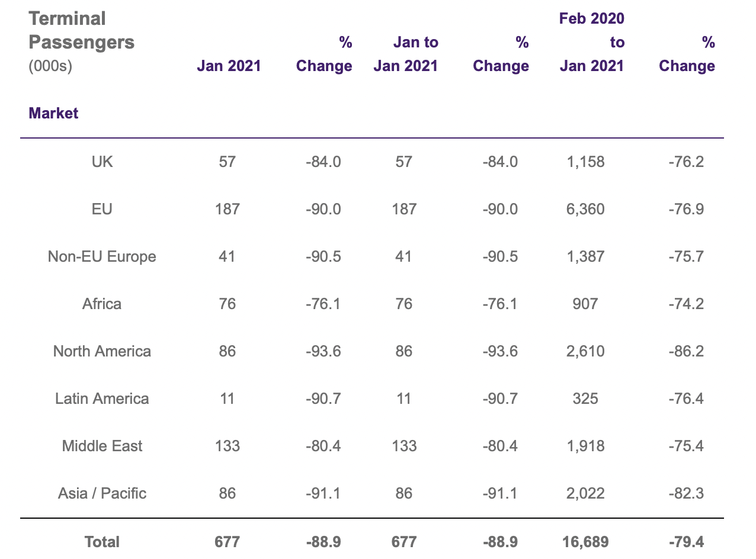Select the North America row label

102,351
